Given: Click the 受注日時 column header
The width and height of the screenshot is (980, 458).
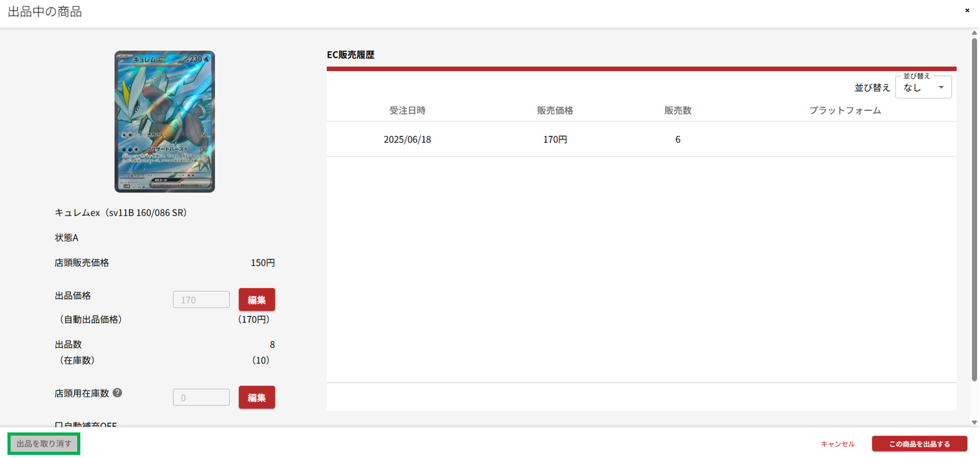Looking at the screenshot, I should click(x=407, y=110).
